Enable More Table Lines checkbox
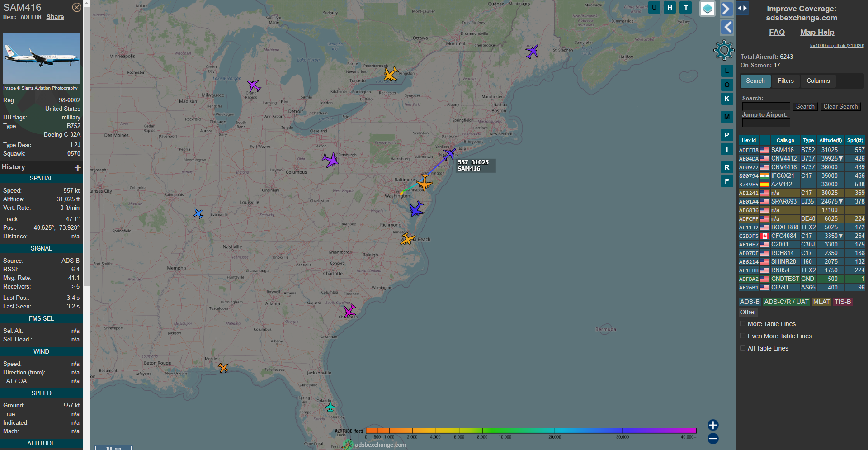Screen dimensions: 868x450 (x=743, y=324)
